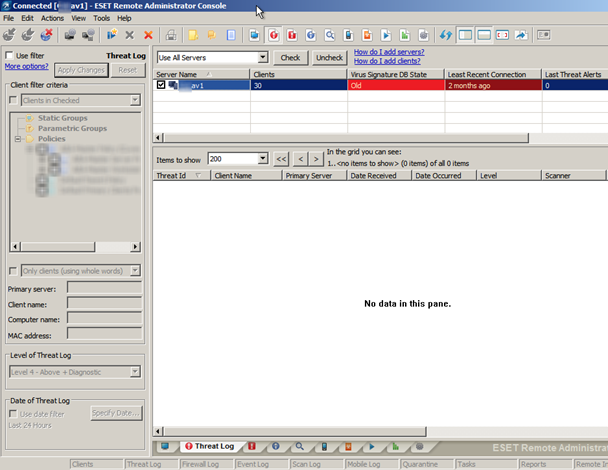Open the How do I add servers? link
This screenshot has height=470, width=608.
pyautogui.click(x=389, y=52)
